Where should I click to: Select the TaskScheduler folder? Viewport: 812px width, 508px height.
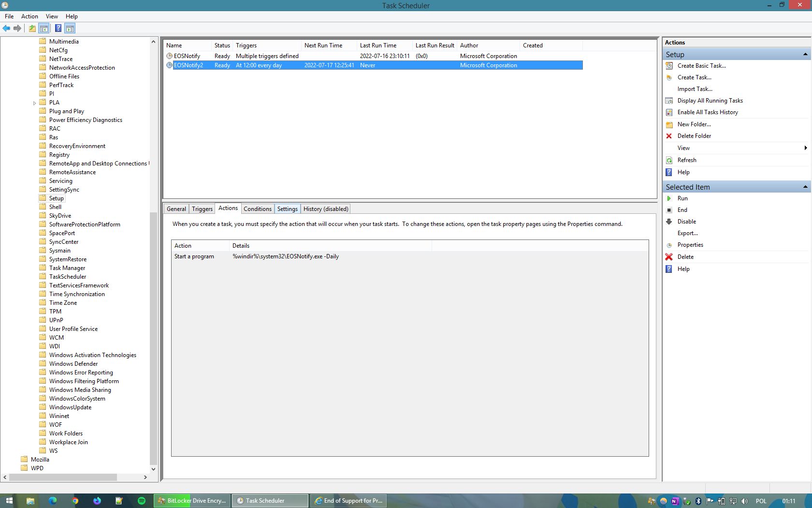68,277
